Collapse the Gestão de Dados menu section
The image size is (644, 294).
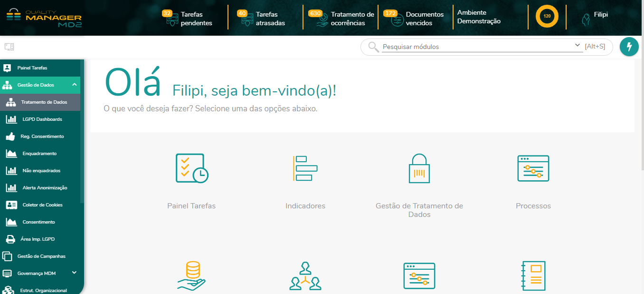(x=75, y=85)
